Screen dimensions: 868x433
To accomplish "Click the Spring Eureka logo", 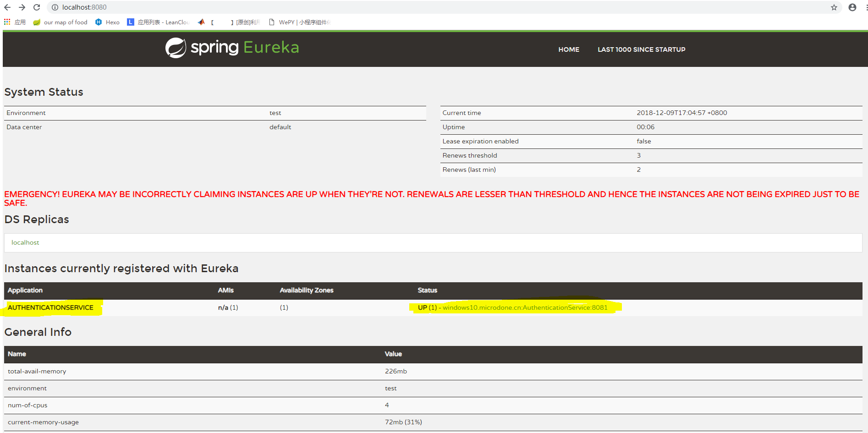I will [x=232, y=48].
